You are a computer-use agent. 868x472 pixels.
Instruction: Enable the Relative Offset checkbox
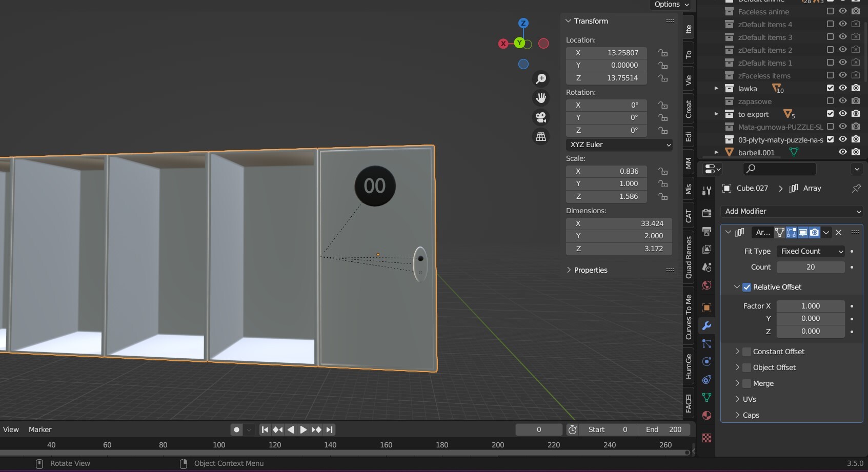pos(747,287)
